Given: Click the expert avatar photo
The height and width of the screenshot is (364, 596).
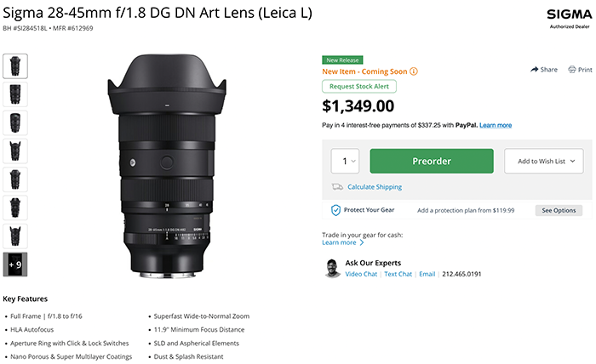Looking at the screenshot, I should point(333,269).
